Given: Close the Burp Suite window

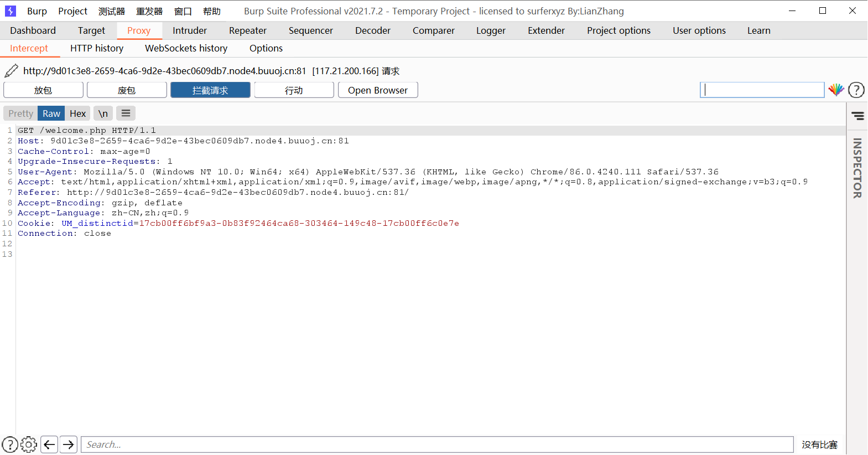Looking at the screenshot, I should click(853, 11).
